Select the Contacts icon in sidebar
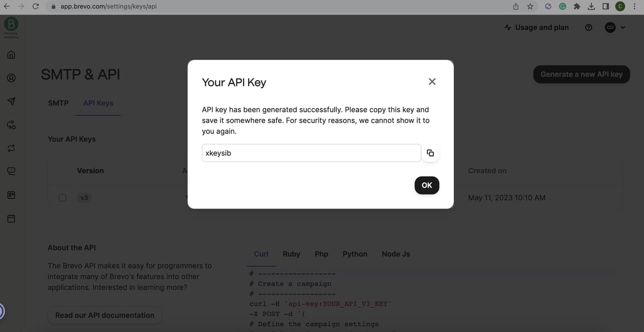Screen dimensions: 644x332 11,78
